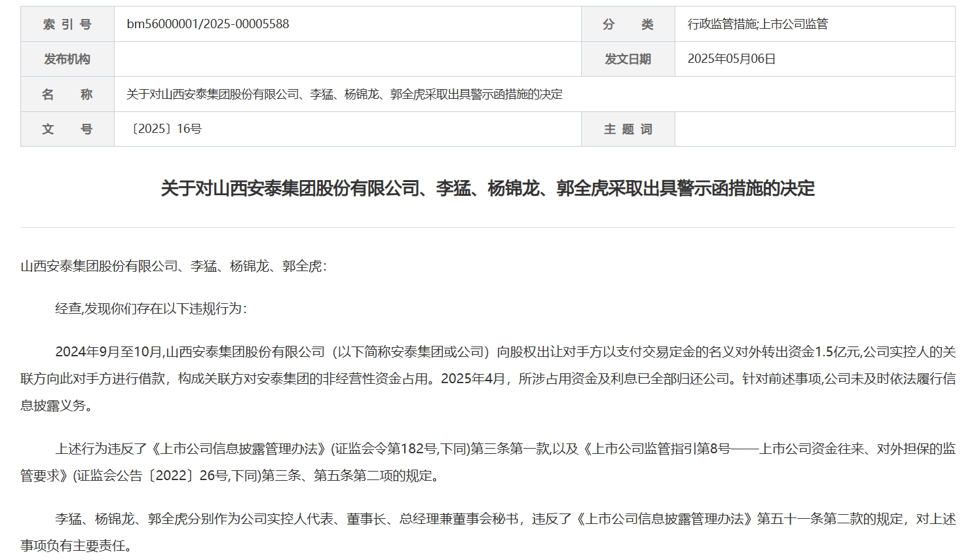Select index number bm56000001/2025-00005588
Screen dimensions: 976x560
click(x=208, y=24)
